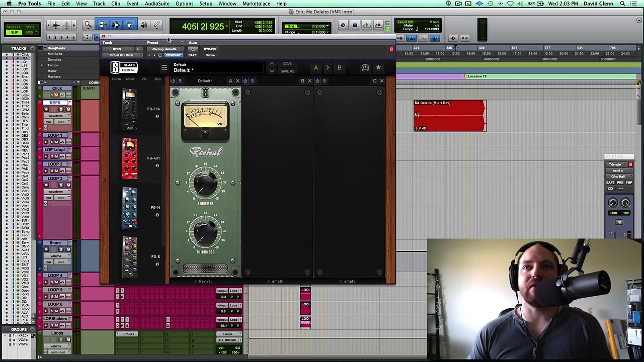Remove Revival module from slot A

(x=237, y=81)
